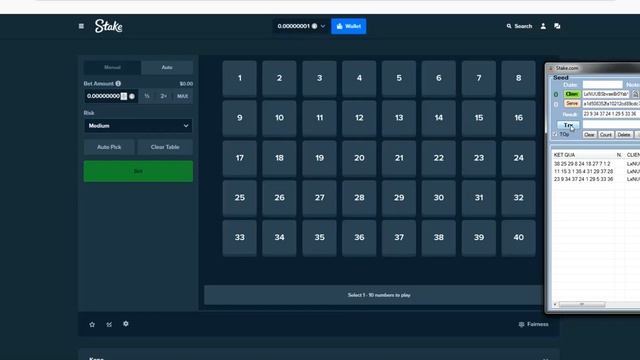Open the Fairness link
This screenshot has height=360, width=640.
click(x=533, y=324)
